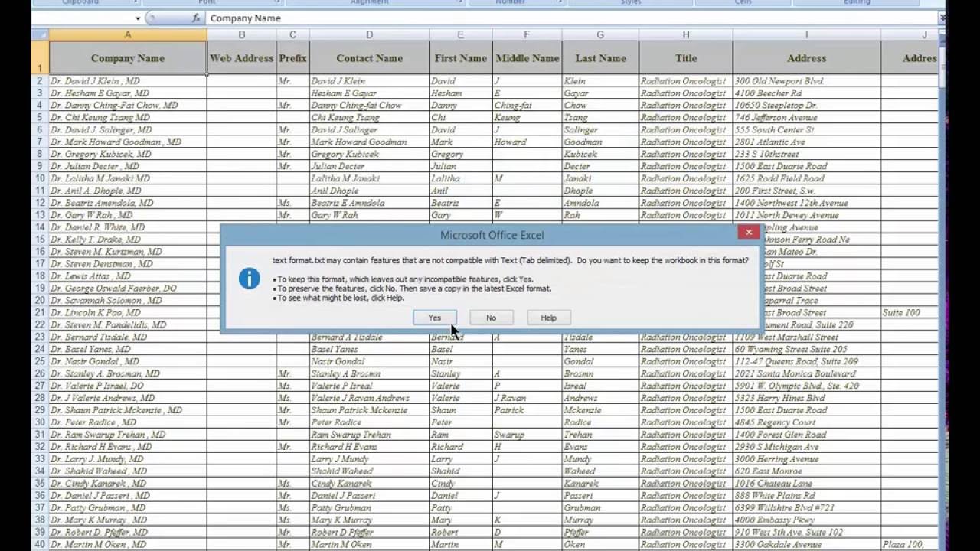The width and height of the screenshot is (980, 551).
Task: Click the Last Name header cell
Action: click(x=600, y=57)
